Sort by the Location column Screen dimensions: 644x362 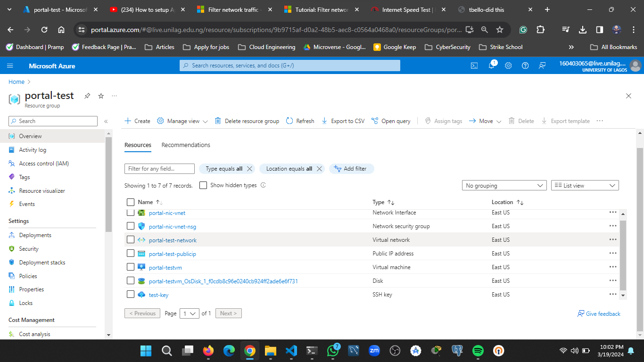pyautogui.click(x=507, y=202)
